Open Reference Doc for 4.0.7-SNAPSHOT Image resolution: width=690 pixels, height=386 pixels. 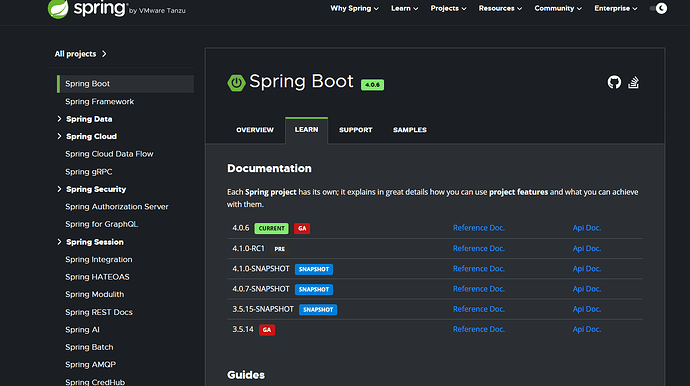click(x=479, y=289)
